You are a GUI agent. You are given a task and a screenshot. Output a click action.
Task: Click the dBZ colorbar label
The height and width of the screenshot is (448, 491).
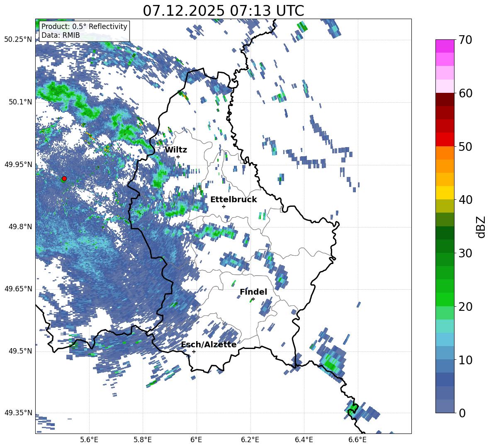point(481,227)
